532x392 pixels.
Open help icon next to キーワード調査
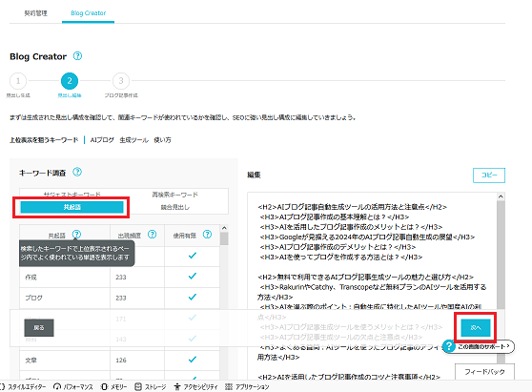click(x=77, y=172)
